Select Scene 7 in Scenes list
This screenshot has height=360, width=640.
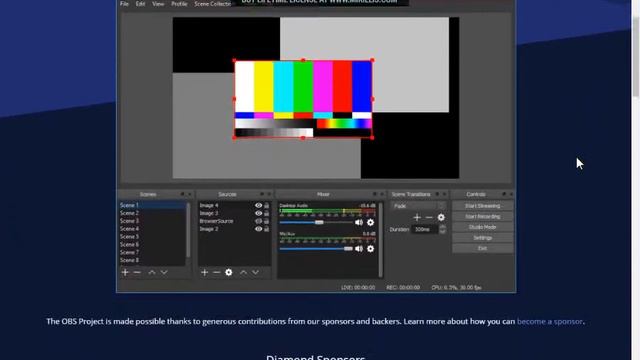pos(153,252)
